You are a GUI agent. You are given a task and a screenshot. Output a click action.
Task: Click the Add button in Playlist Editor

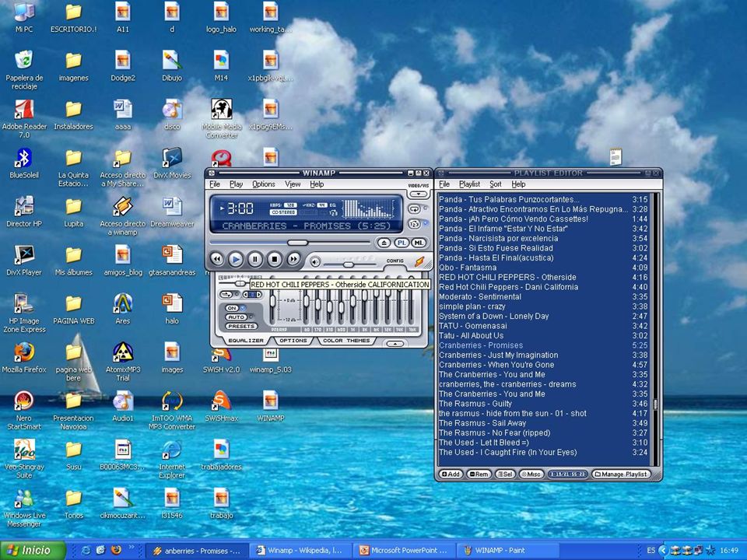point(451,474)
